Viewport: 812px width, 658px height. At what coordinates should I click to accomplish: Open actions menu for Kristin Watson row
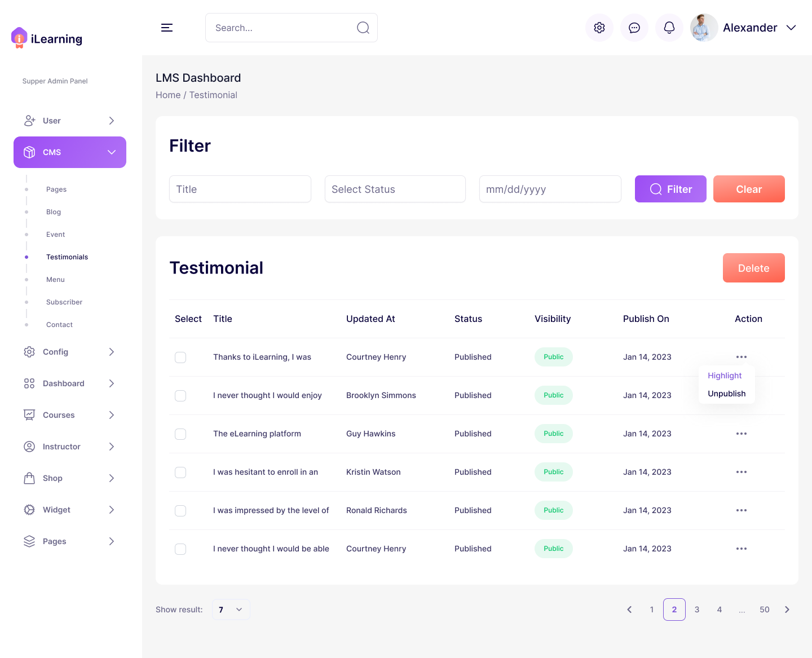pyautogui.click(x=742, y=472)
